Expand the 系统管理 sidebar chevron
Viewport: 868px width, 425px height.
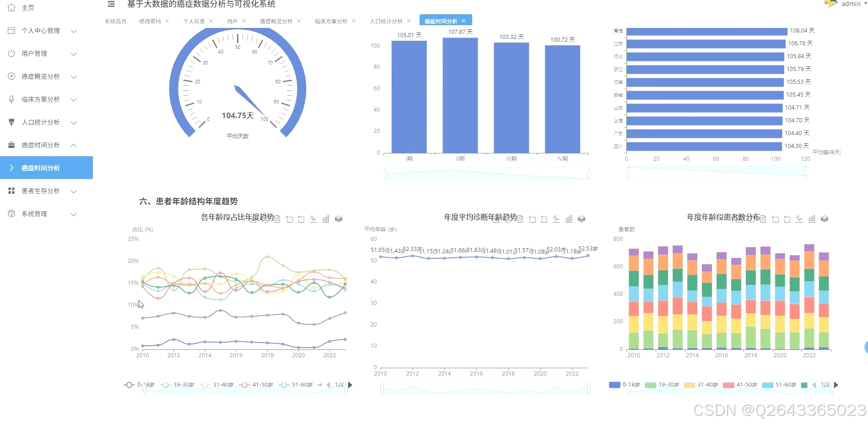74,214
